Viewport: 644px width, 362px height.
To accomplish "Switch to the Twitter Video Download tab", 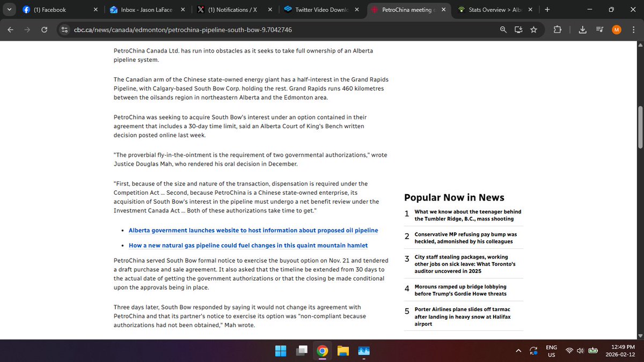I will (x=323, y=10).
